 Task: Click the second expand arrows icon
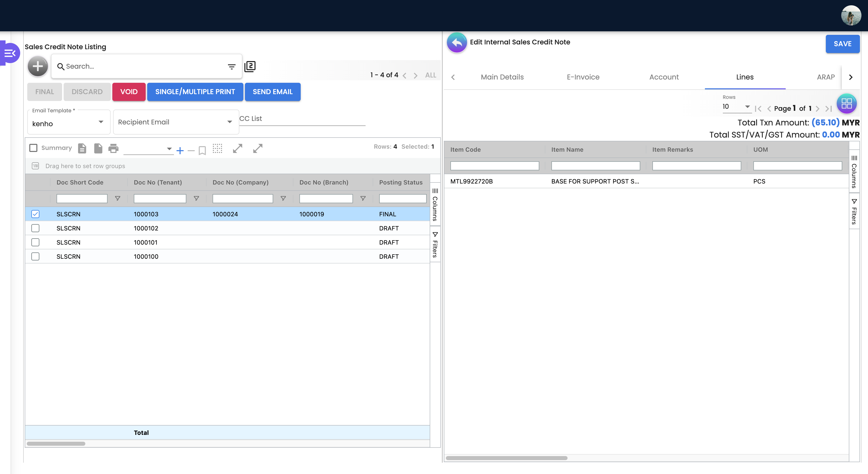coord(258,148)
